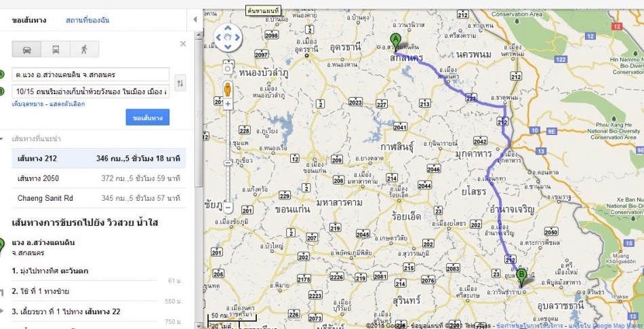The height and width of the screenshot is (329, 644).
Task: Click zoom out minus button
Action: (x=228, y=207)
